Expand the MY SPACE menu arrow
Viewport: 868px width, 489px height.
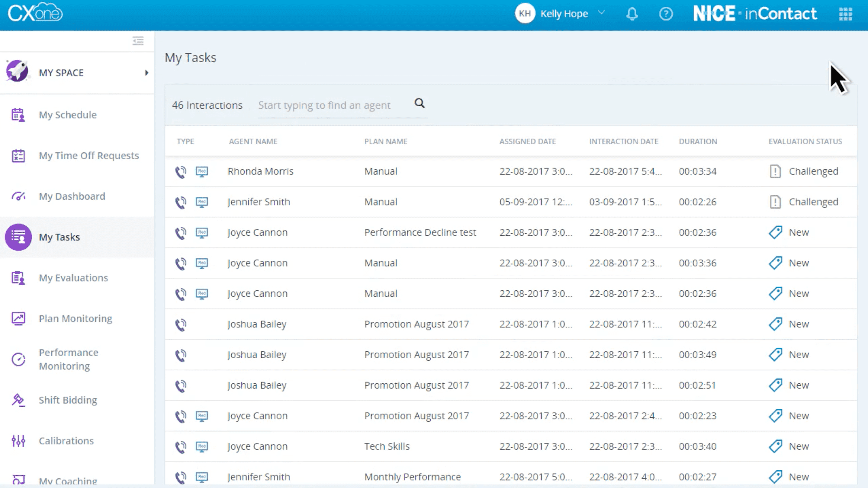pos(146,73)
